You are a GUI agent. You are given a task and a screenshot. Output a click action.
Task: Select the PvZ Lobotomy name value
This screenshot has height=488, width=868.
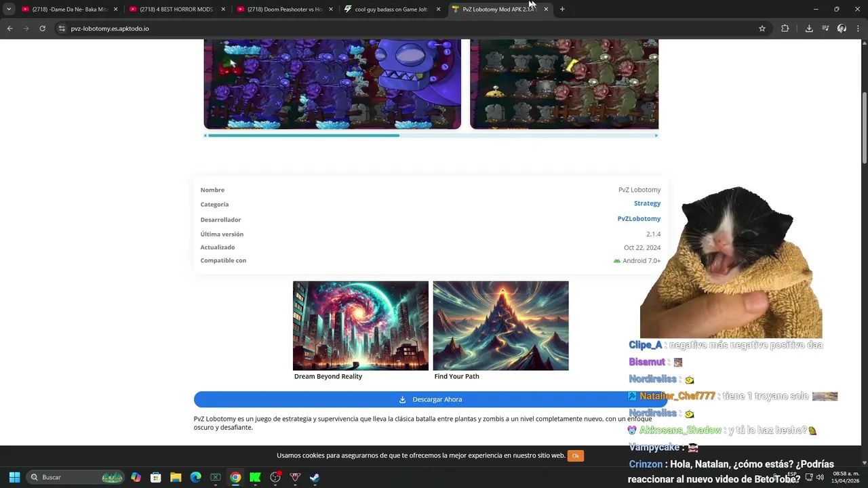[x=639, y=190]
